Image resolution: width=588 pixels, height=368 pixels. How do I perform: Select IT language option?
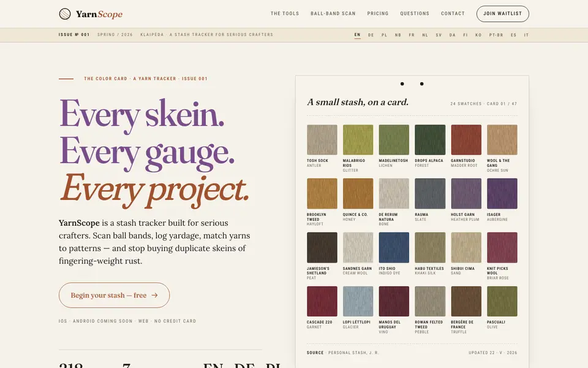click(x=527, y=35)
